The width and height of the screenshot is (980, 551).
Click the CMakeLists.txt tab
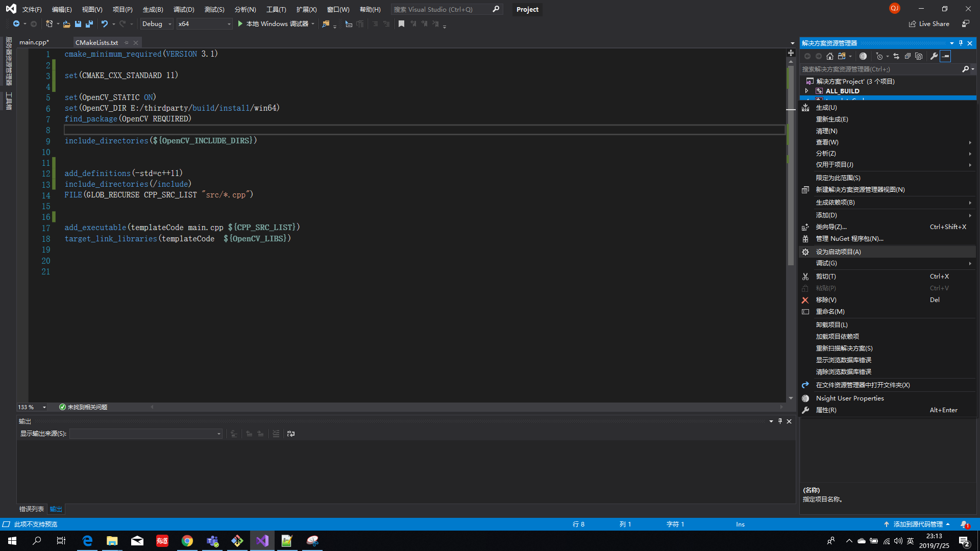point(97,42)
